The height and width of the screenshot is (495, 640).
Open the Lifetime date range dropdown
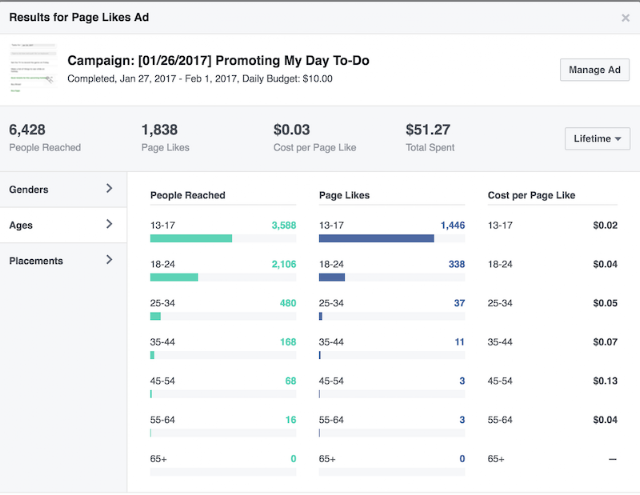tap(597, 139)
